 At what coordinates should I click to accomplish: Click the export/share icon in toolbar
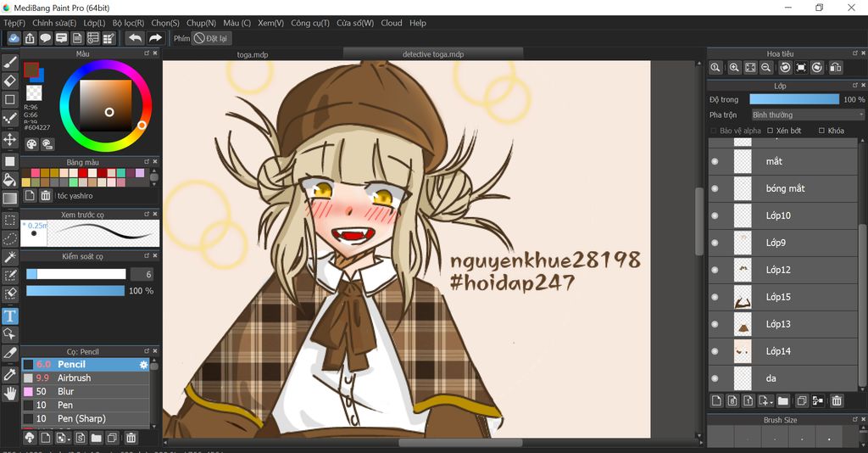click(30, 38)
